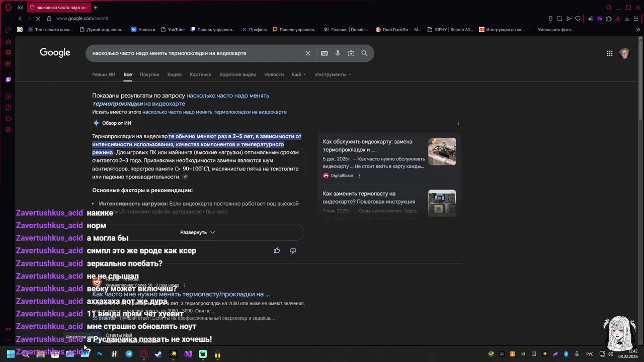The image size is (644, 362).
Task: Open the VK Новости bookmark
Action: [143, 30]
